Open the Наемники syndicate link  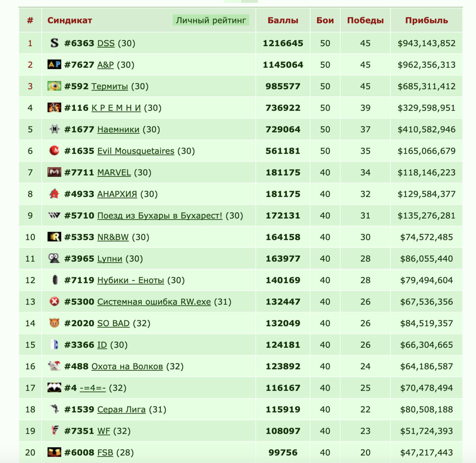click(118, 129)
